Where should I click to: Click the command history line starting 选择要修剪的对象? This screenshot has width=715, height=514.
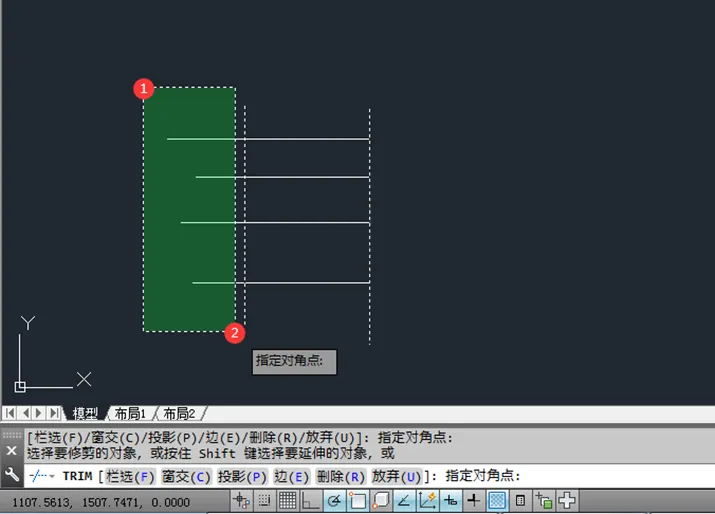210,453
